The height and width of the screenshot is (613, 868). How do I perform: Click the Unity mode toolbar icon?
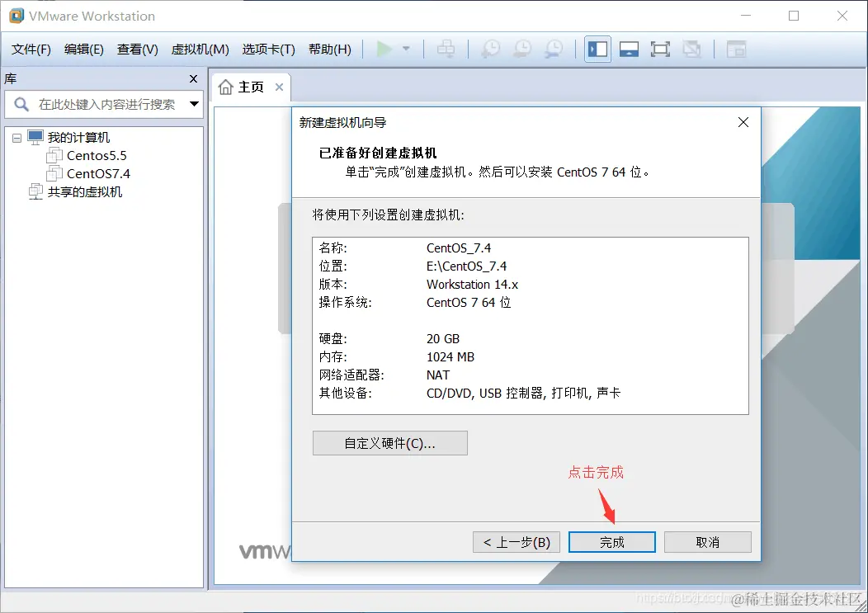click(691, 49)
